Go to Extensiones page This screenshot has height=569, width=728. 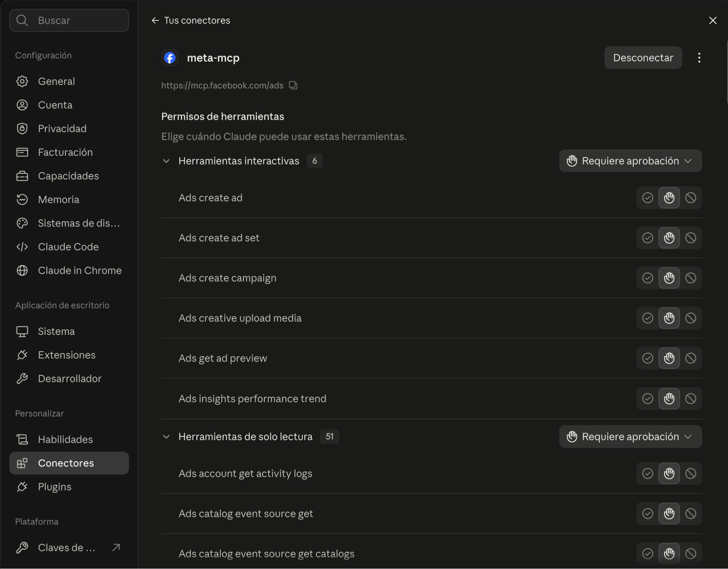(69, 355)
